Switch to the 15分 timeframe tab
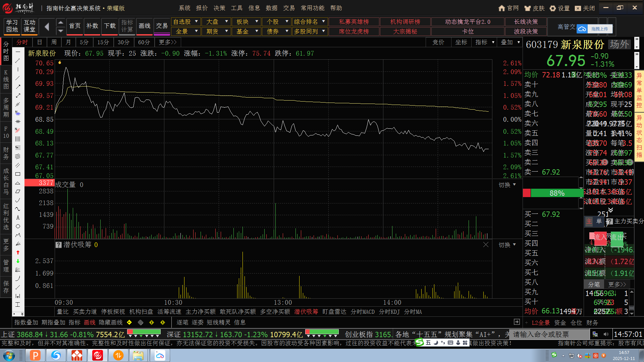 click(x=103, y=42)
